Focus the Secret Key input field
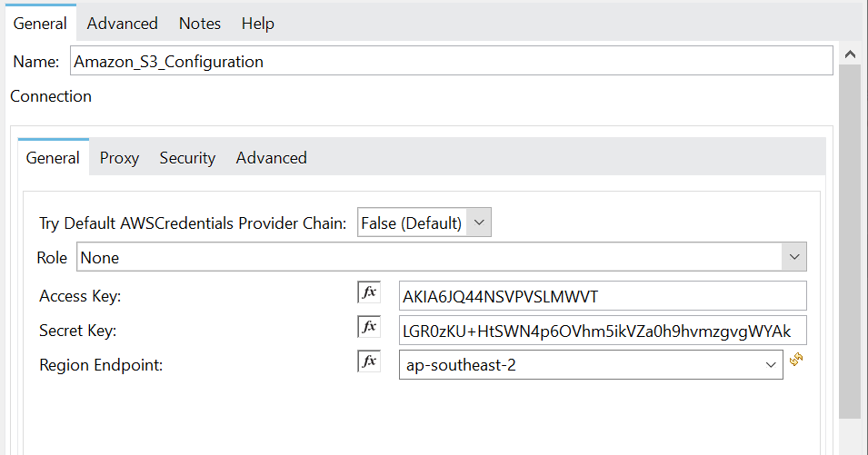 tap(602, 331)
